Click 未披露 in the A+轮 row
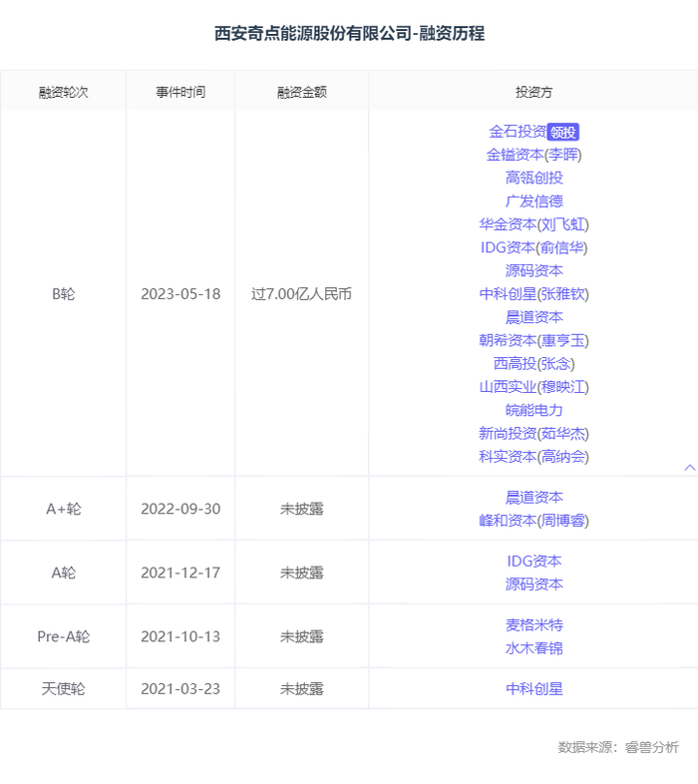The width and height of the screenshot is (698, 784). (302, 509)
